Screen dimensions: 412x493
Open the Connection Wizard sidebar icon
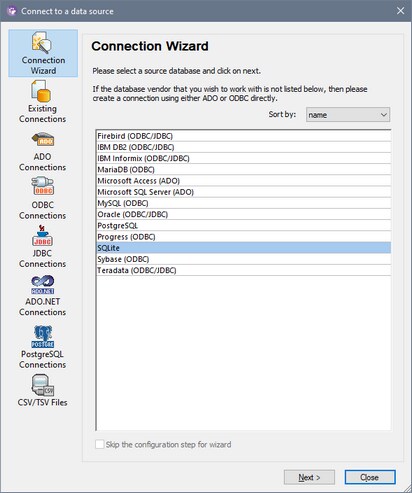coord(43,53)
